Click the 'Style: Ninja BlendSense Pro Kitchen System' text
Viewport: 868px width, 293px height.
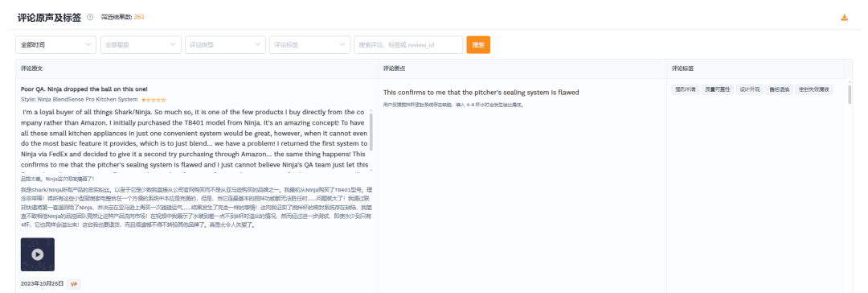coord(79,100)
